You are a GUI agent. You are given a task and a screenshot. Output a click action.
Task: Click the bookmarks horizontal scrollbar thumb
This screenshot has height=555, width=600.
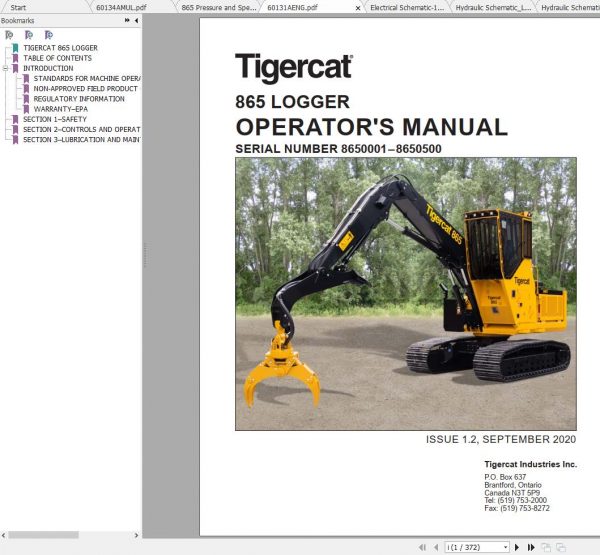[43, 535]
